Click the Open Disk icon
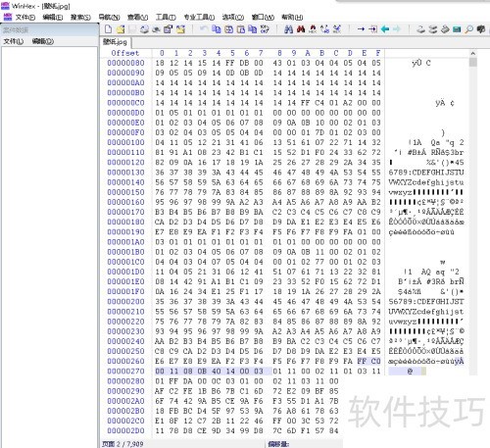 click(x=420, y=29)
